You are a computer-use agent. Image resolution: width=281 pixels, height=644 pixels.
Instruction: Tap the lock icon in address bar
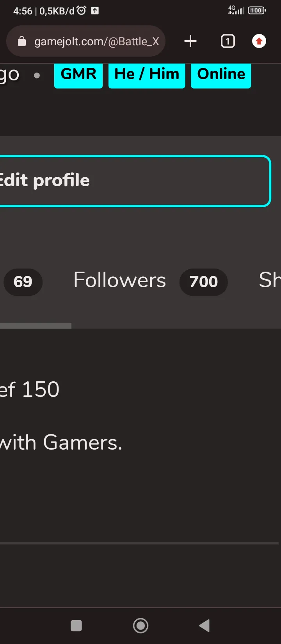coord(22,41)
